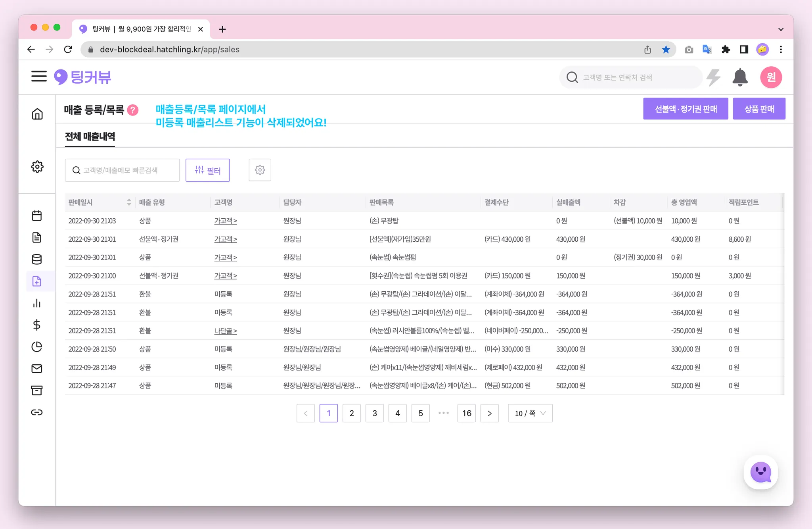Viewport: 812px width, 529px height.
Task: Open the chatbot ghost icon
Action: [x=760, y=472]
